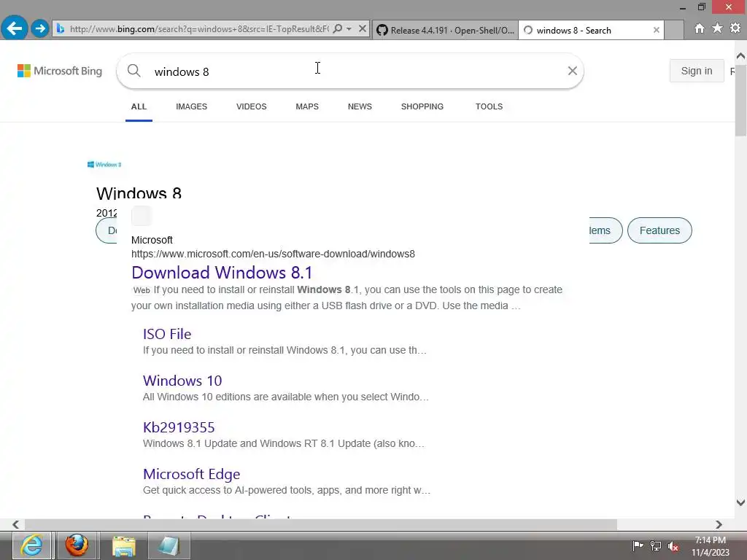Click the Features pill button
The image size is (747, 560).
coord(659,230)
